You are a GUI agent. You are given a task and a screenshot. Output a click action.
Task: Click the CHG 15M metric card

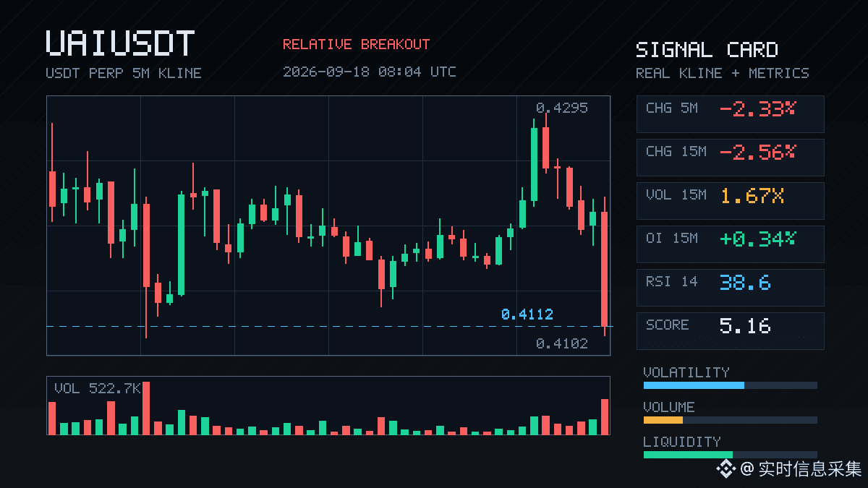(x=730, y=157)
